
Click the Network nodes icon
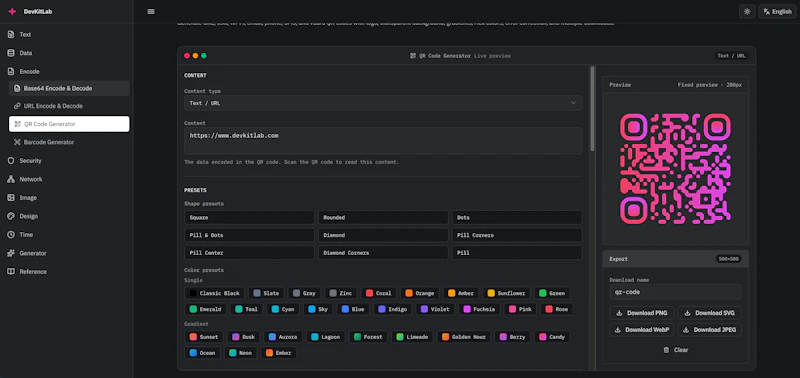coord(11,179)
